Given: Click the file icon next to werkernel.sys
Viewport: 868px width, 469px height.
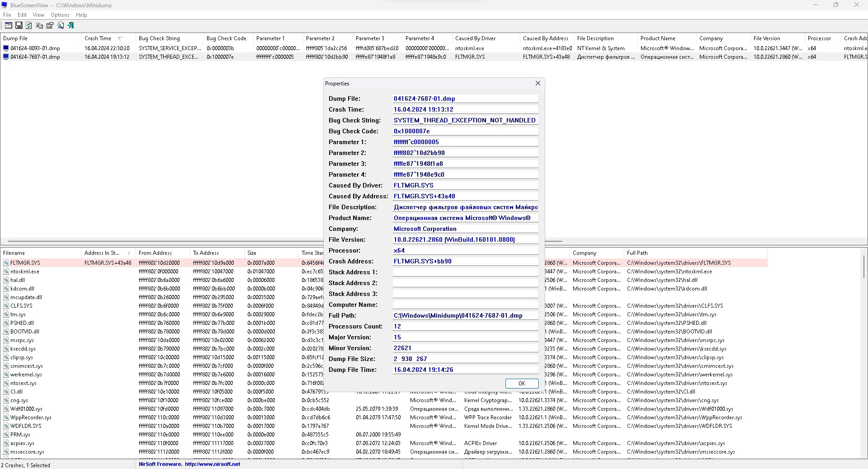Looking at the screenshot, I should [6, 375].
